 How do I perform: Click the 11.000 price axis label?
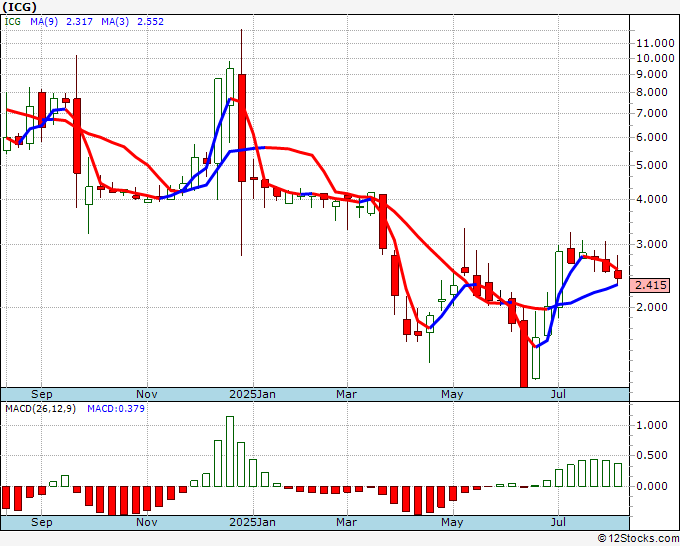[655, 43]
